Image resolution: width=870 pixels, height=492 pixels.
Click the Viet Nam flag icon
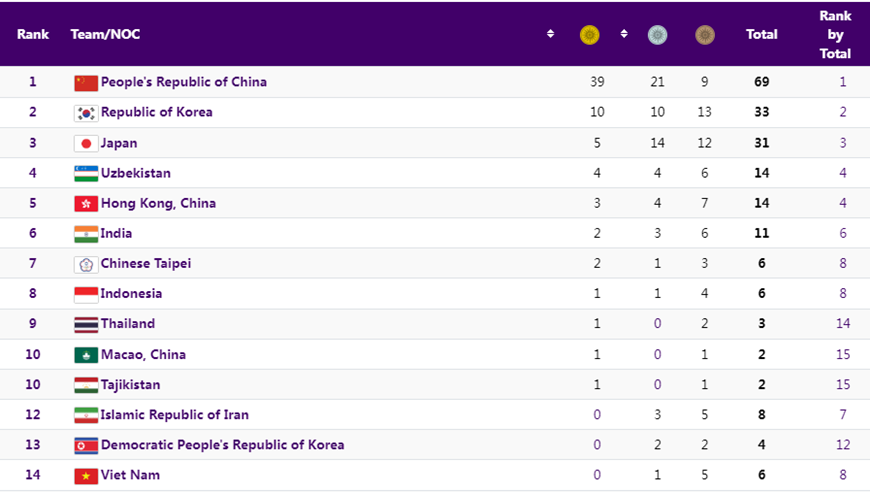pos(86,475)
